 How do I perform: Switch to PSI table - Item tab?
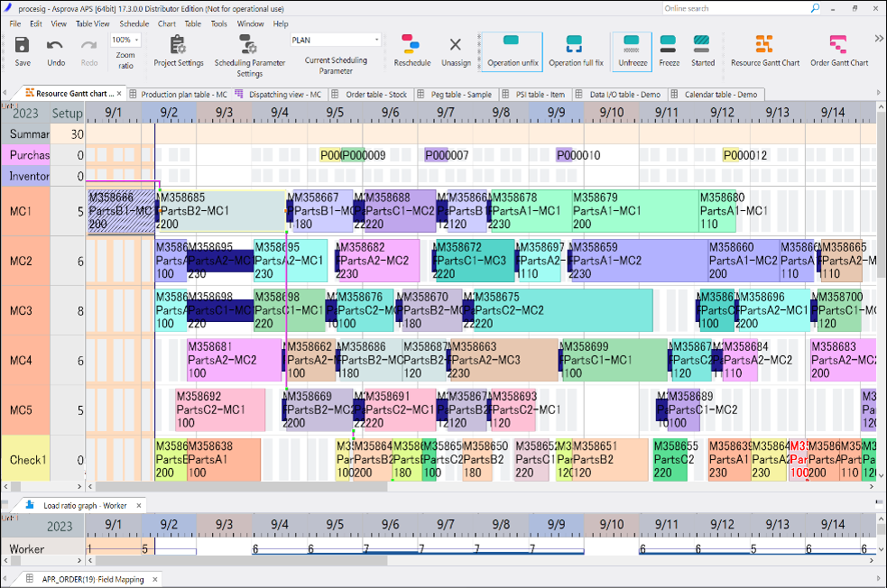point(534,95)
